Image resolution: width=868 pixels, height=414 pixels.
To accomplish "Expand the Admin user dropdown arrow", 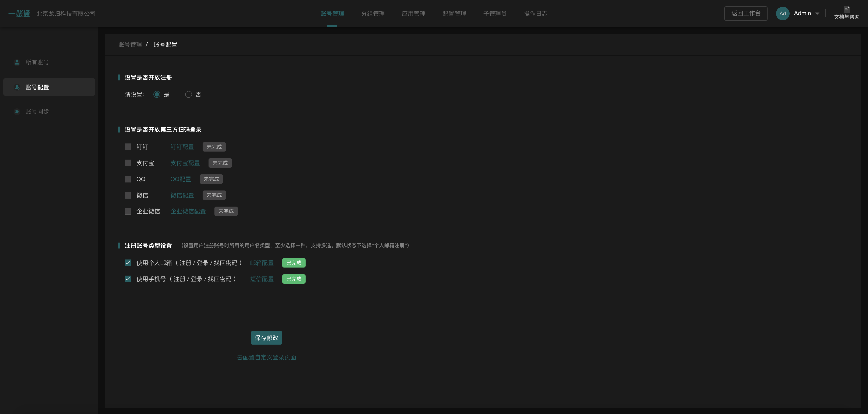I will point(817,14).
